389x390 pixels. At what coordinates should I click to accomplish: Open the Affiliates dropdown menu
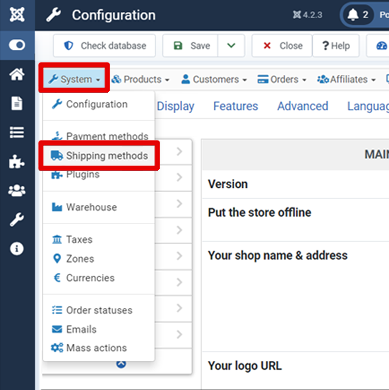pos(346,79)
